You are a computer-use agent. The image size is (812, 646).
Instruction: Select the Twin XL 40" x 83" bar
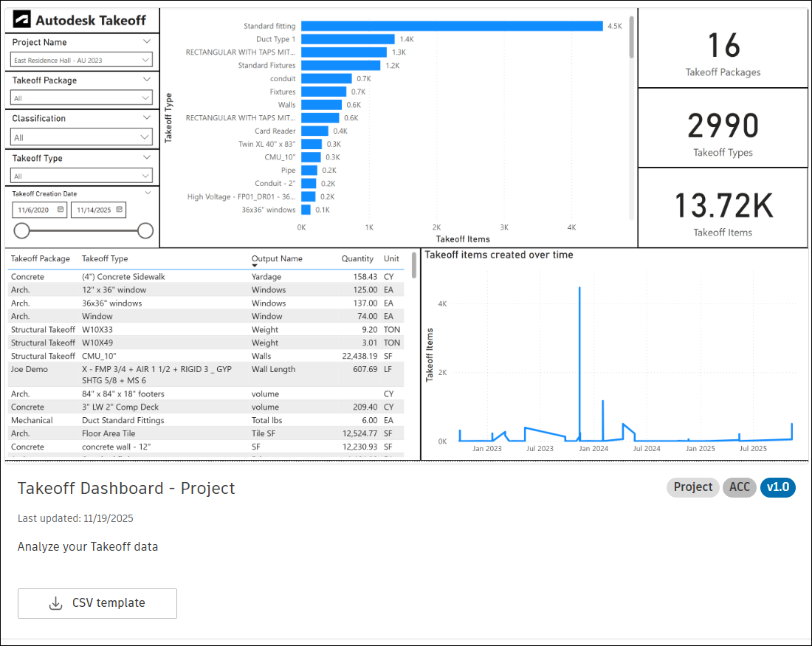312,144
